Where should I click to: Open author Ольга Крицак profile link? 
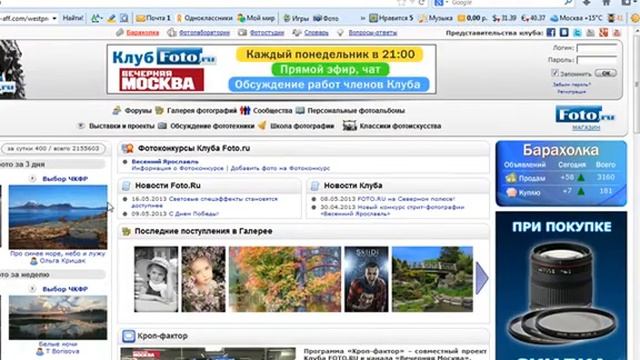tap(62, 261)
